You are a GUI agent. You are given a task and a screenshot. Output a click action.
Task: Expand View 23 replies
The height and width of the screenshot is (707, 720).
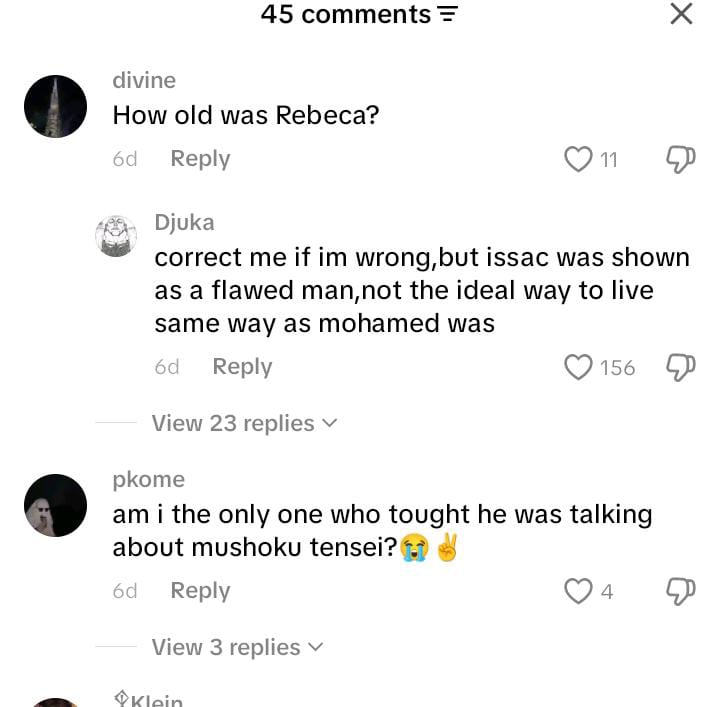coord(244,423)
